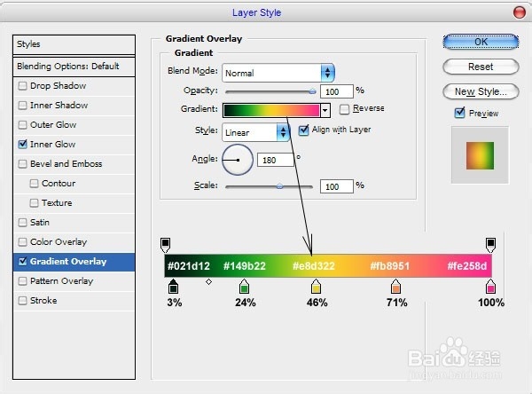Open the gradient picker arrow

325,110
